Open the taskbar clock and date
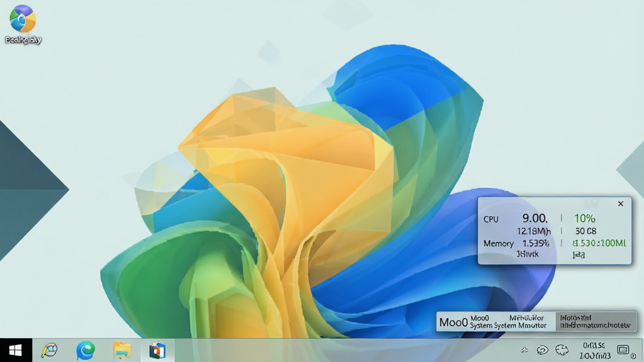Image resolution: width=644 pixels, height=362 pixels. pos(594,351)
